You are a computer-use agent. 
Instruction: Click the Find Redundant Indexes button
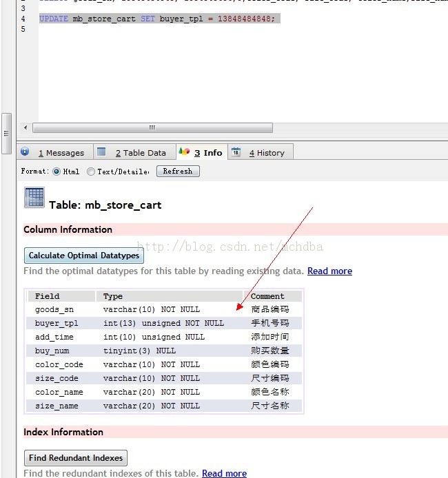pos(76,458)
